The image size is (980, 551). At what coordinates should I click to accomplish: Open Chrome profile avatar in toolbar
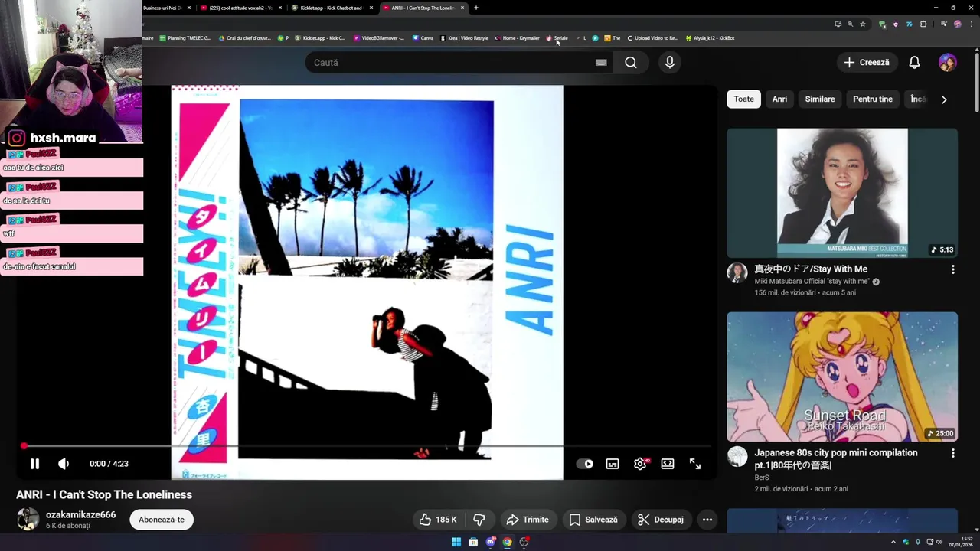coord(957,24)
